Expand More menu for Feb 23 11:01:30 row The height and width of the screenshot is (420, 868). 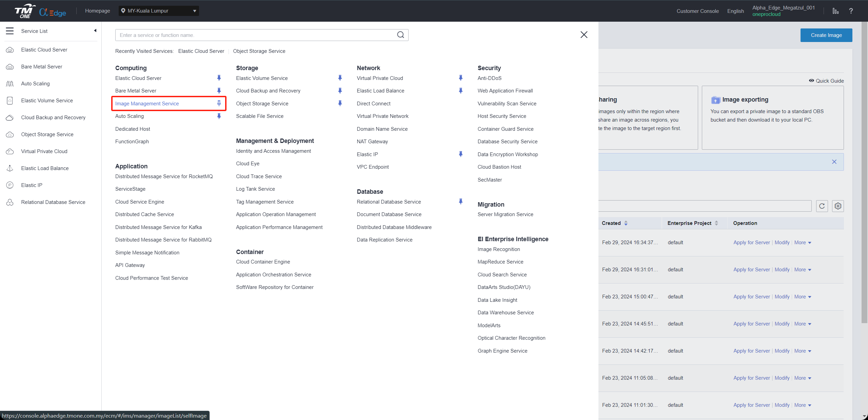(803, 405)
